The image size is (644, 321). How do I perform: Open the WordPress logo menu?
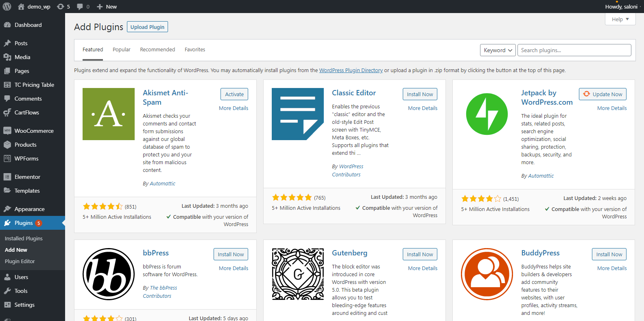[x=7, y=7]
